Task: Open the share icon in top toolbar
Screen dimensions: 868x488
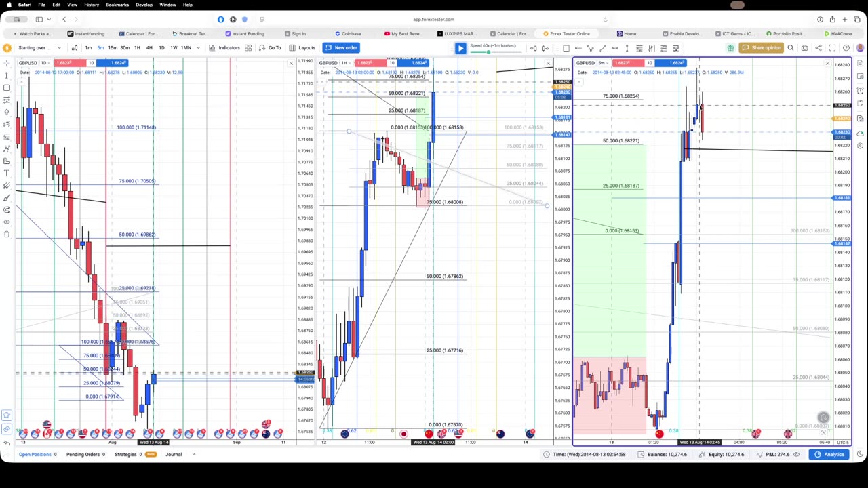Action: 818,47
